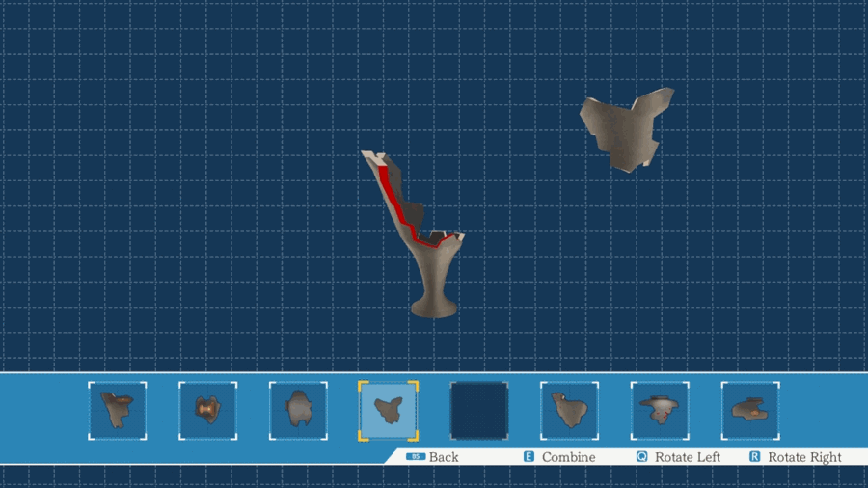Select the sixth shard slot
This screenshot has height=488, width=868.
click(569, 411)
